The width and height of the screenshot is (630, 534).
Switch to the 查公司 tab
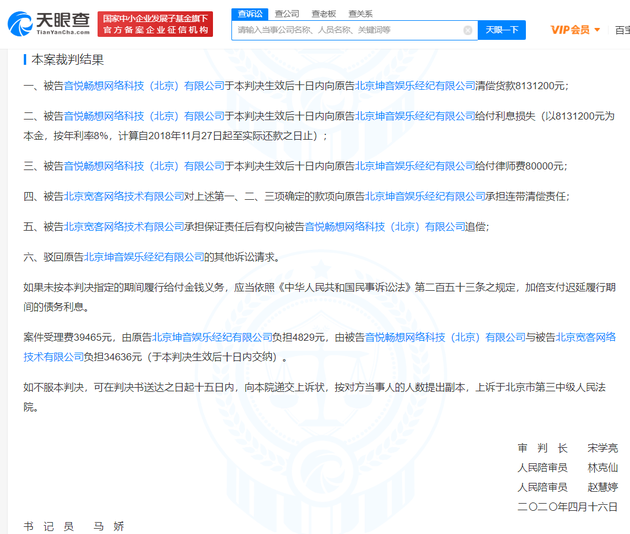[x=287, y=14]
